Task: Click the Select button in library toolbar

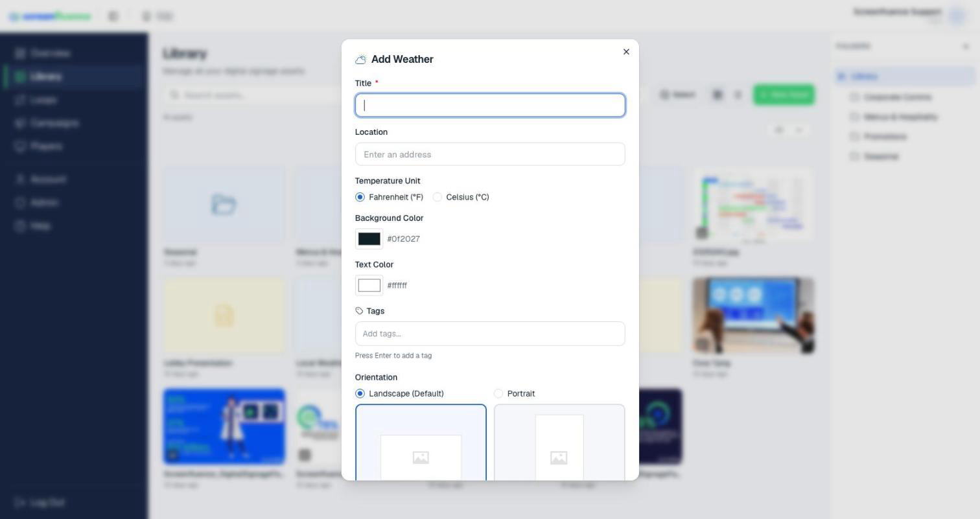Action: tap(677, 95)
